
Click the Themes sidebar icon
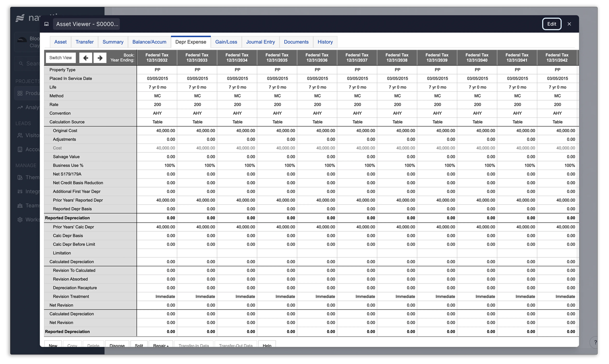click(20, 177)
